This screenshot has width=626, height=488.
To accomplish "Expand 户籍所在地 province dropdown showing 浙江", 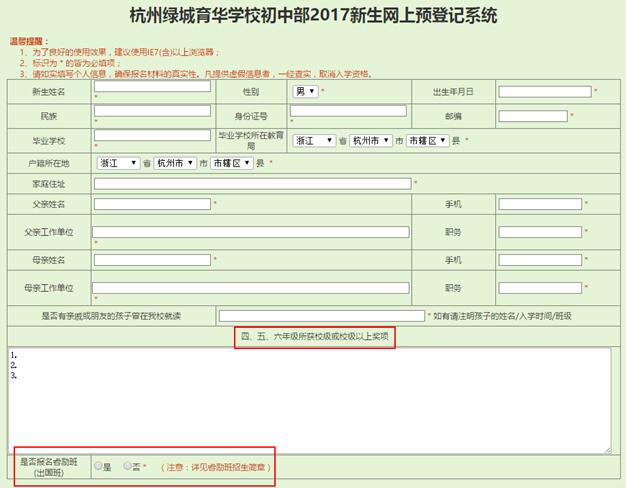I will pos(118,162).
